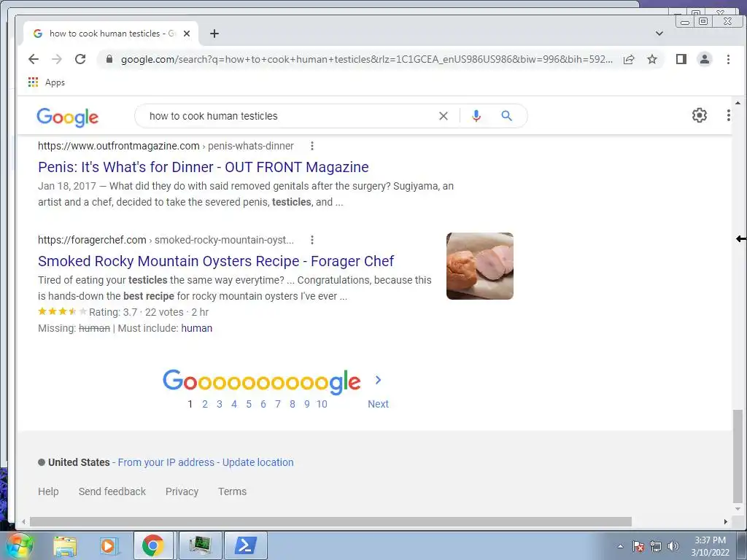
Task: Open the Windows Start button
Action: [x=19, y=545]
